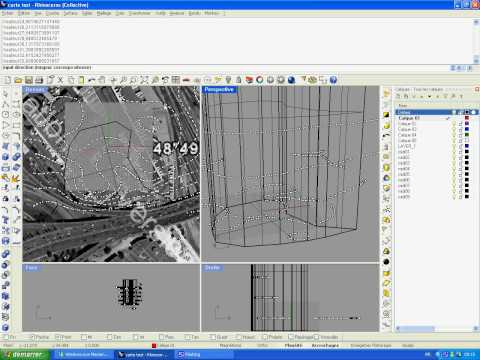
Task: Click the Print icon in toolbar
Action: point(39,80)
